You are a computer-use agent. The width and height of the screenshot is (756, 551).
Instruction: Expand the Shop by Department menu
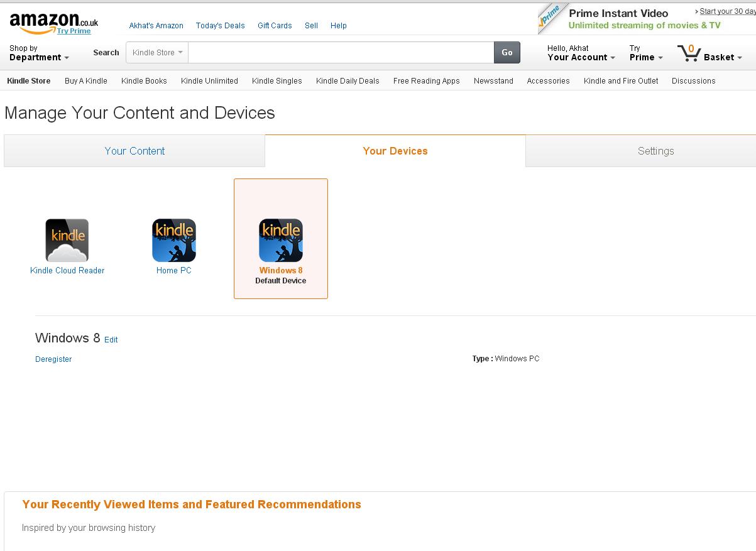point(39,53)
